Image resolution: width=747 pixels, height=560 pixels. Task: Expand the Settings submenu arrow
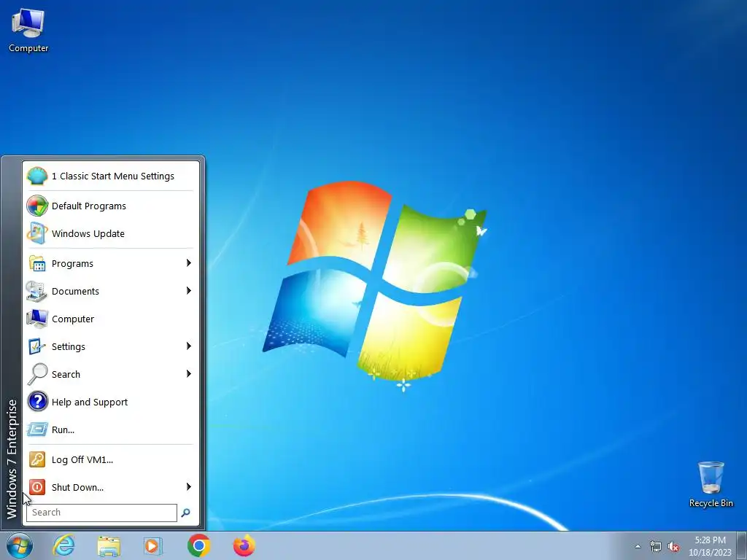coord(189,346)
